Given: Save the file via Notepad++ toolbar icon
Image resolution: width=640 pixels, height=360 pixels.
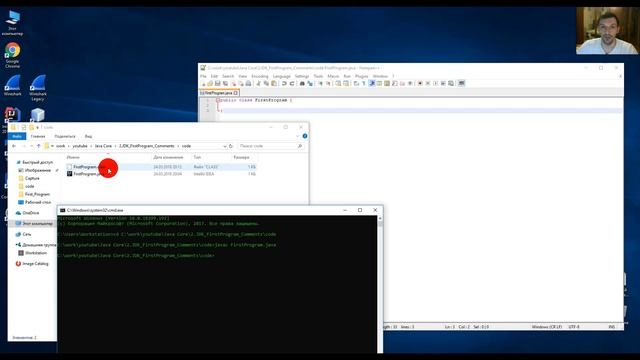Looking at the screenshot, I should point(218,83).
